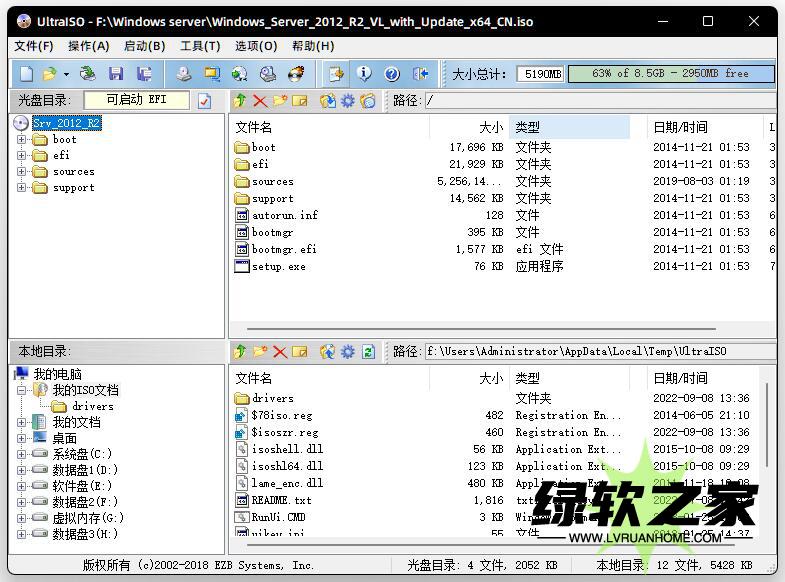785x582 pixels.
Task: Click the Help question mark icon
Action: (392, 74)
